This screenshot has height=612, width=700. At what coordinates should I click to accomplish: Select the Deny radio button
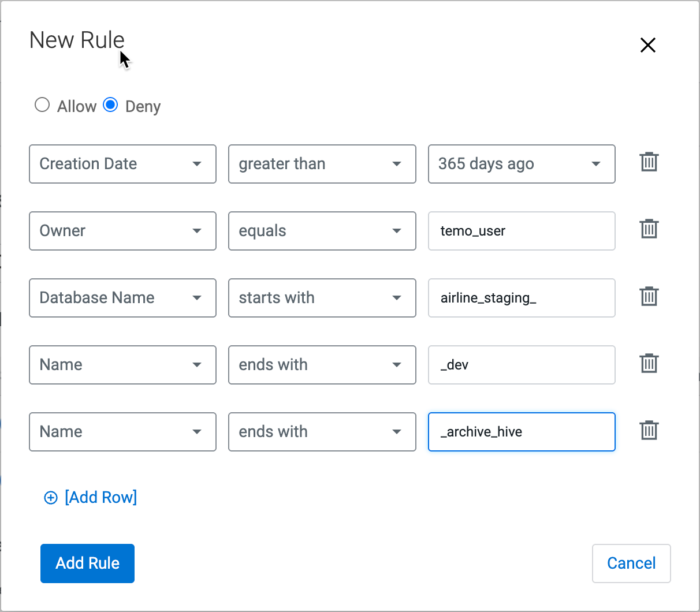pos(110,105)
